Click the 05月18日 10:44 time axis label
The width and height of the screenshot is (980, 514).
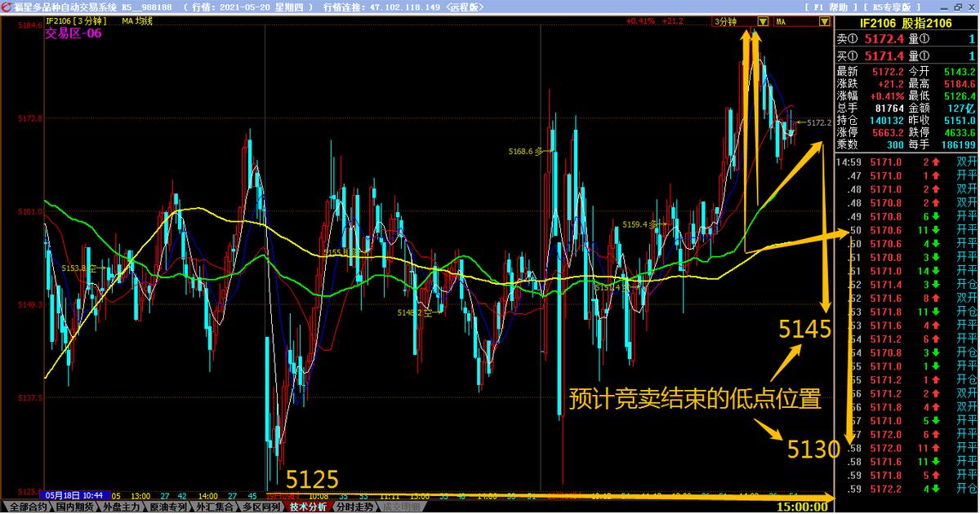74,495
